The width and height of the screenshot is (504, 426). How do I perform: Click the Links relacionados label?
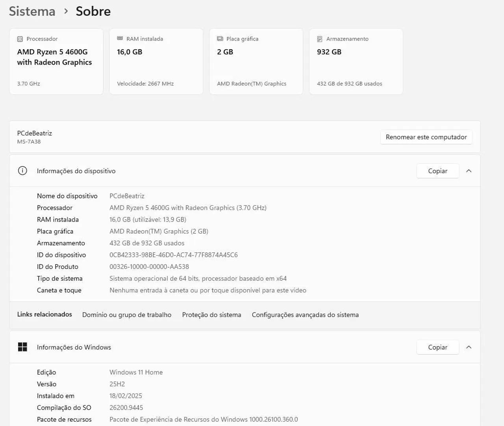coord(44,314)
